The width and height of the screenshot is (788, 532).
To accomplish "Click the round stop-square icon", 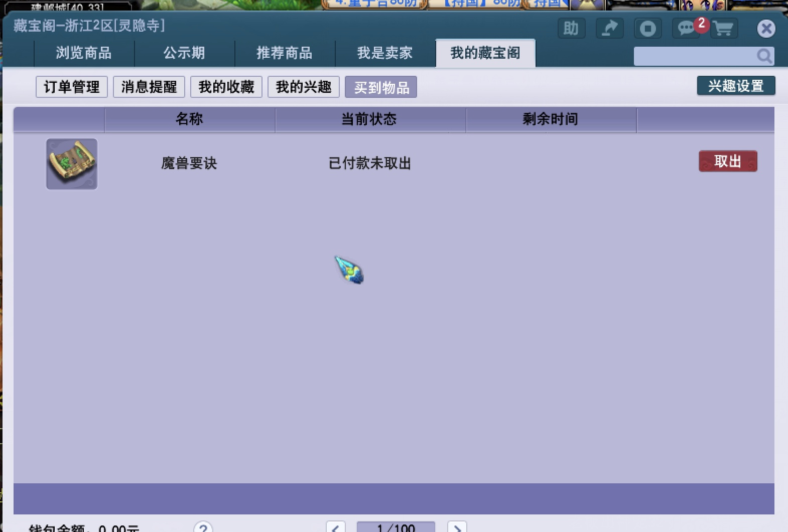I will (647, 29).
